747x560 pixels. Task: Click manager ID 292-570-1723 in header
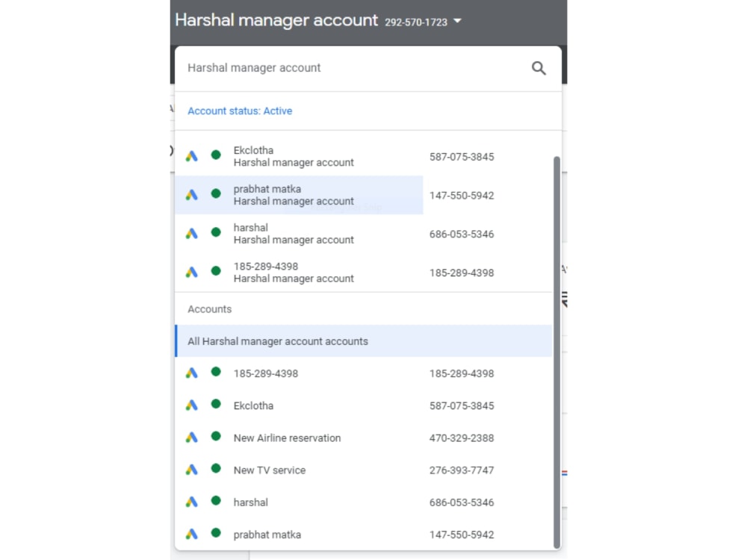(x=416, y=22)
